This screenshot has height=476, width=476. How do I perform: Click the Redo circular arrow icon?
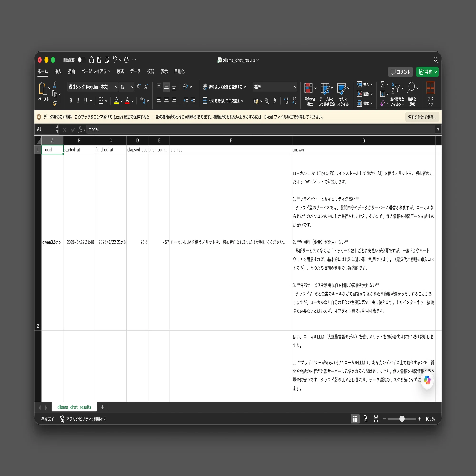click(126, 60)
